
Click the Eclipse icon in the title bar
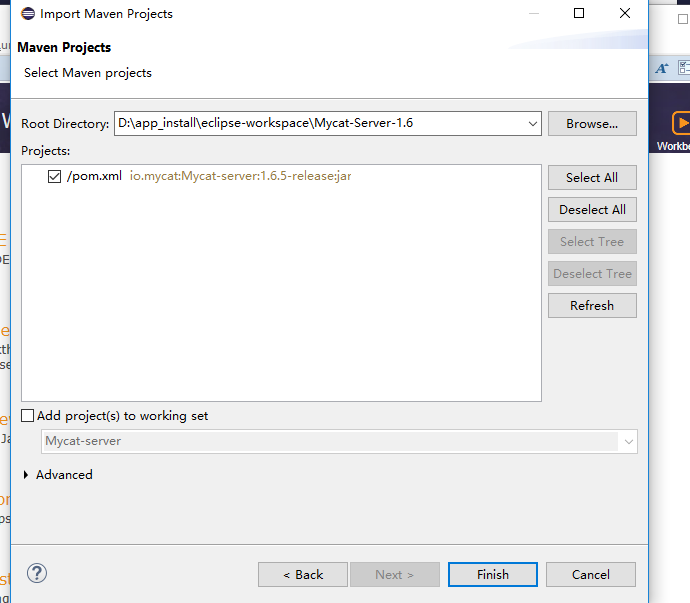pos(27,14)
